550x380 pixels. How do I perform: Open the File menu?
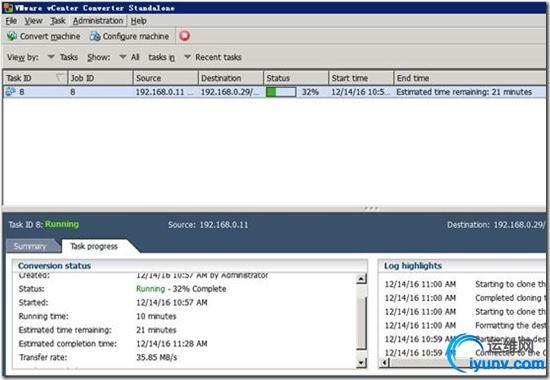click(11, 21)
